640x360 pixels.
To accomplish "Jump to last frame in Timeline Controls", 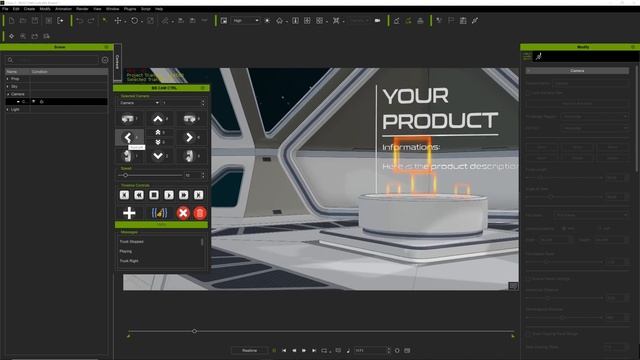I will pos(199,195).
